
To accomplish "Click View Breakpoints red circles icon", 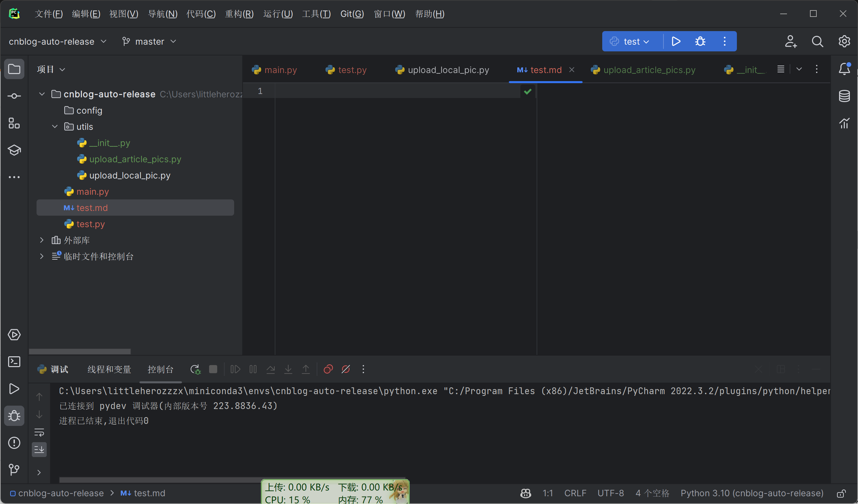I will [x=328, y=369].
